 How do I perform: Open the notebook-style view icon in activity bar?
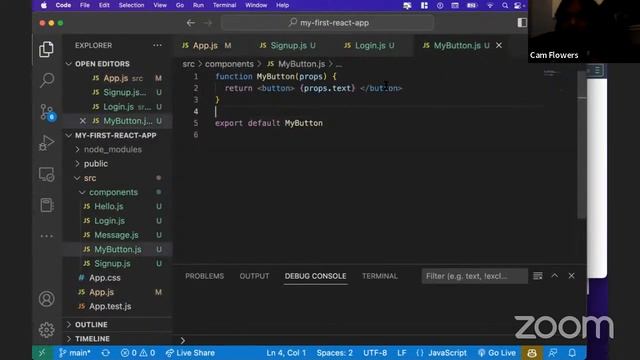tap(47, 205)
